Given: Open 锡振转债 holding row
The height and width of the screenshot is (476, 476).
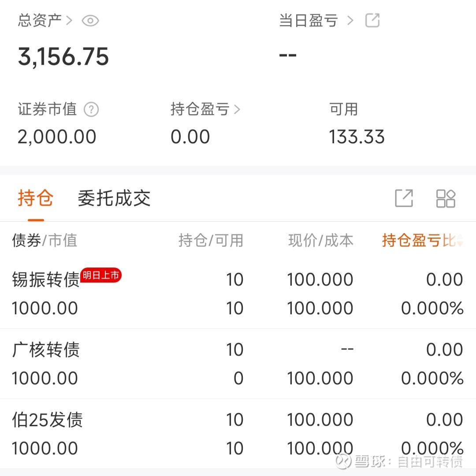Looking at the screenshot, I should click(238, 294).
